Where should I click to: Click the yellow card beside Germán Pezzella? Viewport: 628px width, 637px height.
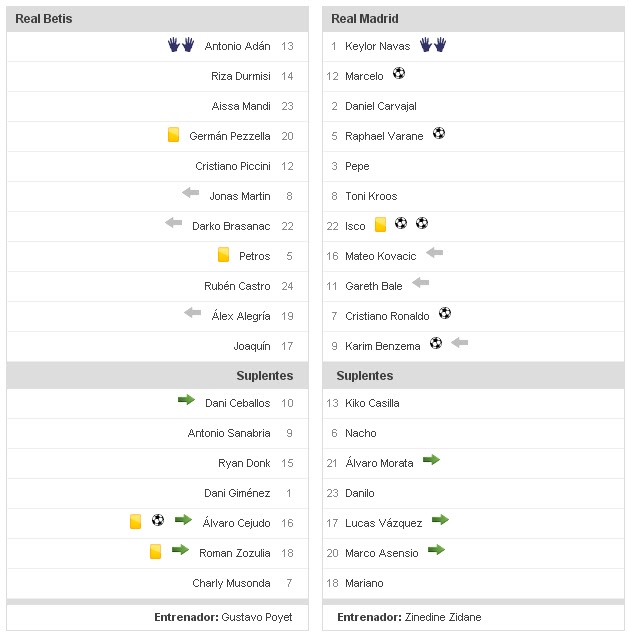click(x=174, y=135)
